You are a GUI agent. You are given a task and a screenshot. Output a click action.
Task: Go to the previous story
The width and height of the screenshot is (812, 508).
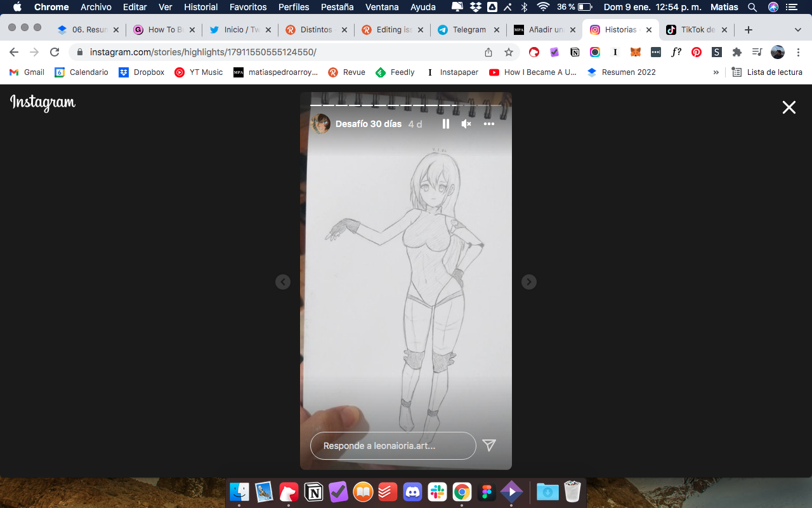click(283, 282)
